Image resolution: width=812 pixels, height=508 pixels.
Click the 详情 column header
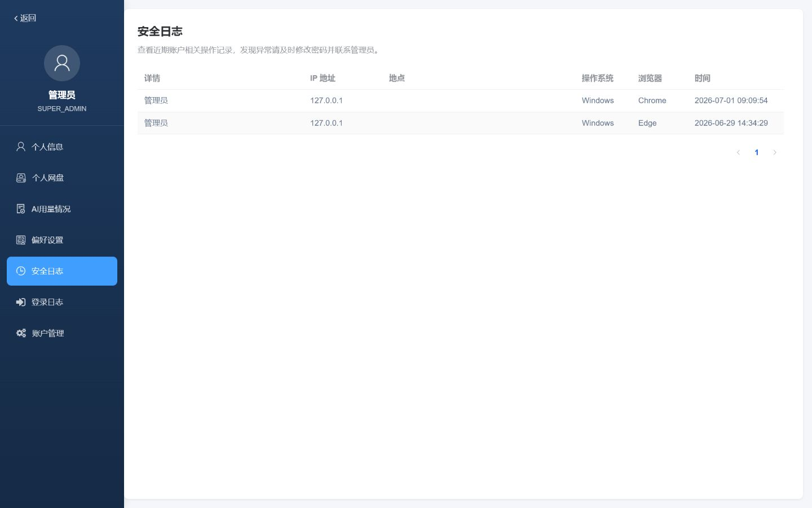(152, 78)
